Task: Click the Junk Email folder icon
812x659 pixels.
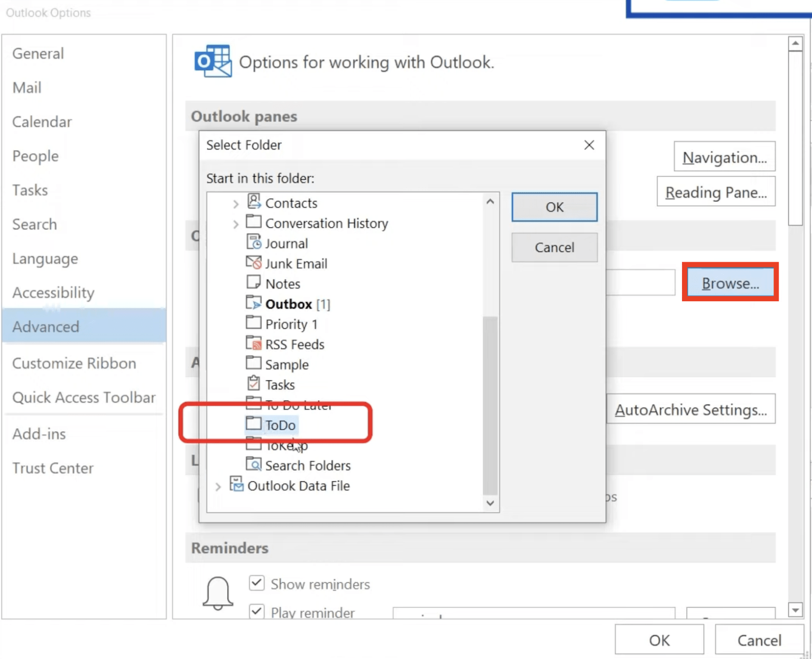Action: pyautogui.click(x=254, y=262)
